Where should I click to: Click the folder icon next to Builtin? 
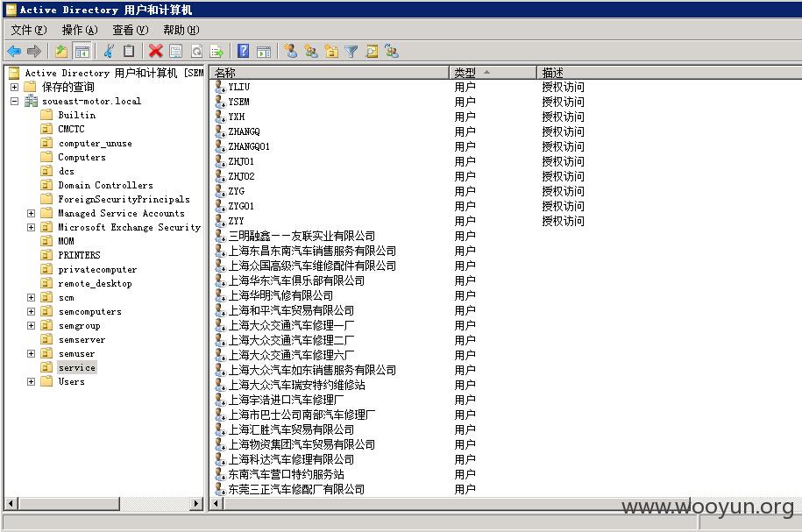(46, 115)
